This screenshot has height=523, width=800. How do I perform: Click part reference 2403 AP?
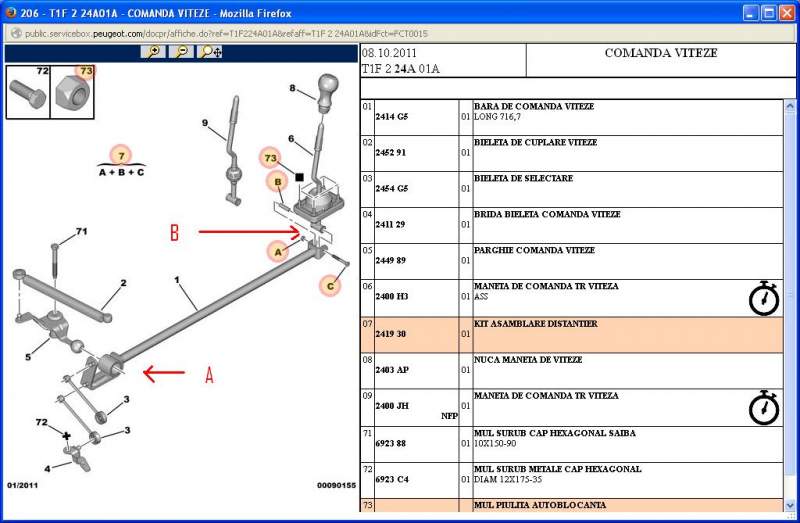coord(391,370)
